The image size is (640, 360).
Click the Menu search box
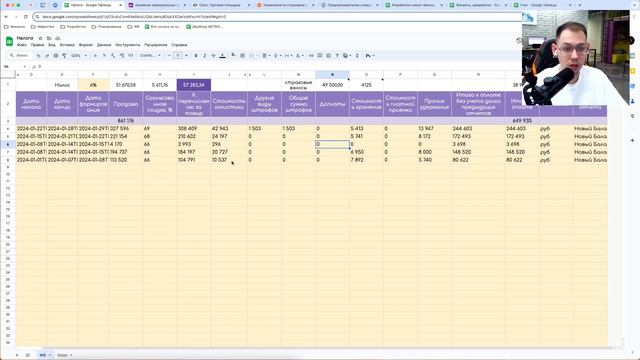click(x=19, y=56)
